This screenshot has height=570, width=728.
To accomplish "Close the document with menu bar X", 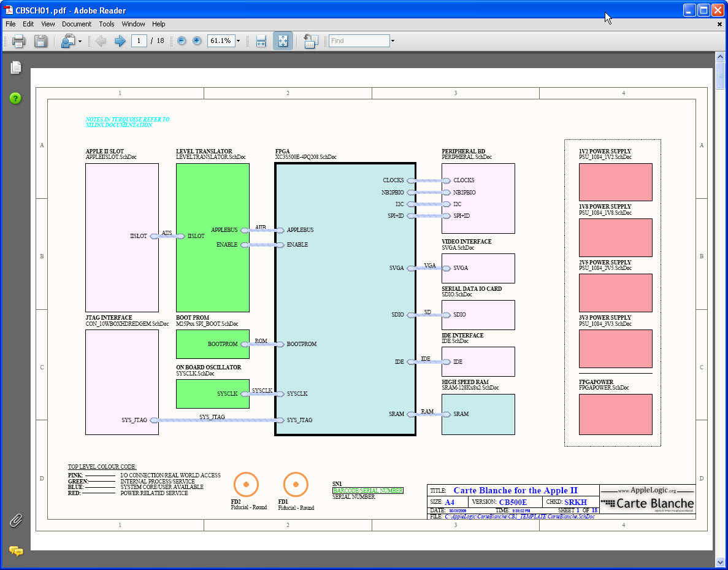I will tap(719, 24).
